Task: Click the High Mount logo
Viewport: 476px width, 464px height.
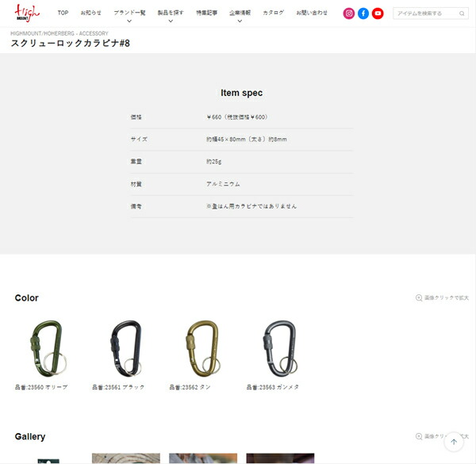Action: (27, 13)
